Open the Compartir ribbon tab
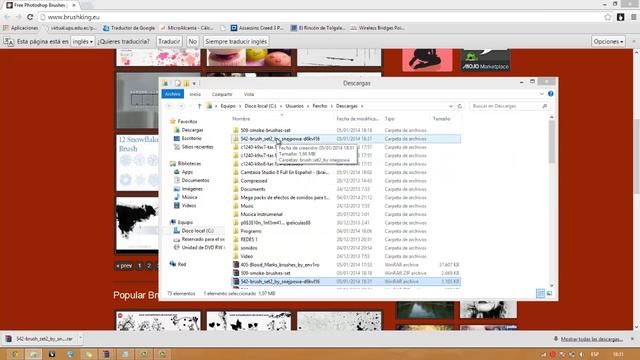Image resolution: width=640 pixels, height=360 pixels. pos(222,94)
